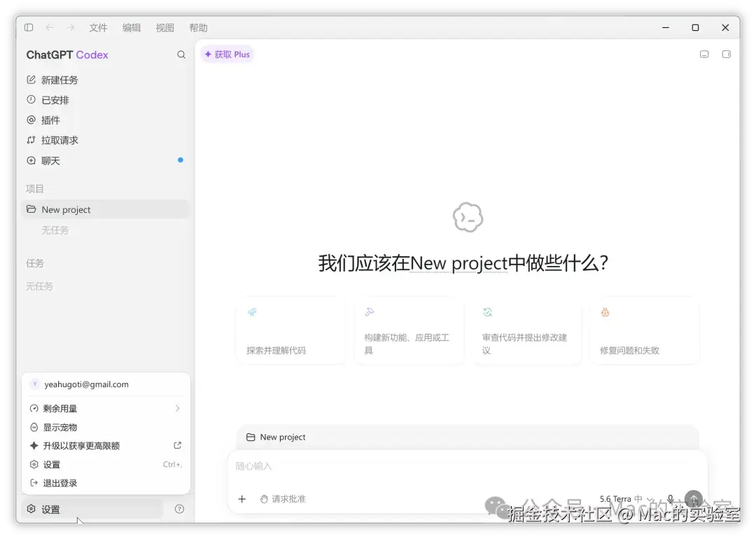756x539 pixels.
Task: Open the 拉取请求 pull requests item
Action: coord(105,140)
